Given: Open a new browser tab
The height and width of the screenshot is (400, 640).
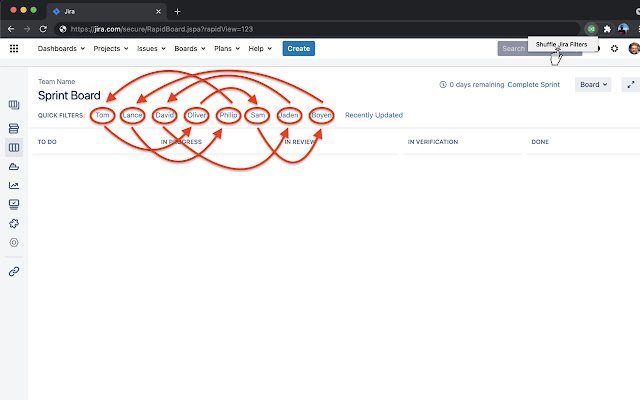Looking at the screenshot, I should [x=177, y=11].
